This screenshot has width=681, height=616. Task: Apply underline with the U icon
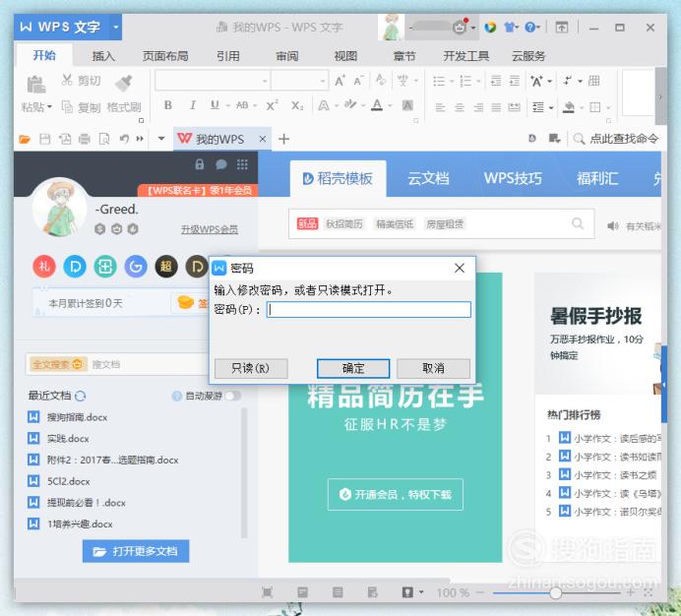(x=215, y=105)
